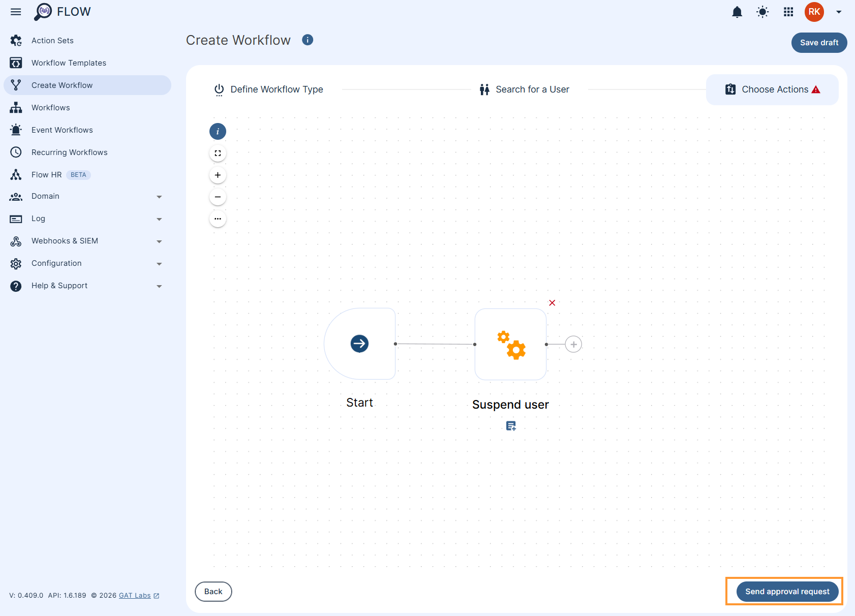This screenshot has height=616, width=855.
Task: Toggle the canvas info bubble
Action: (218, 131)
